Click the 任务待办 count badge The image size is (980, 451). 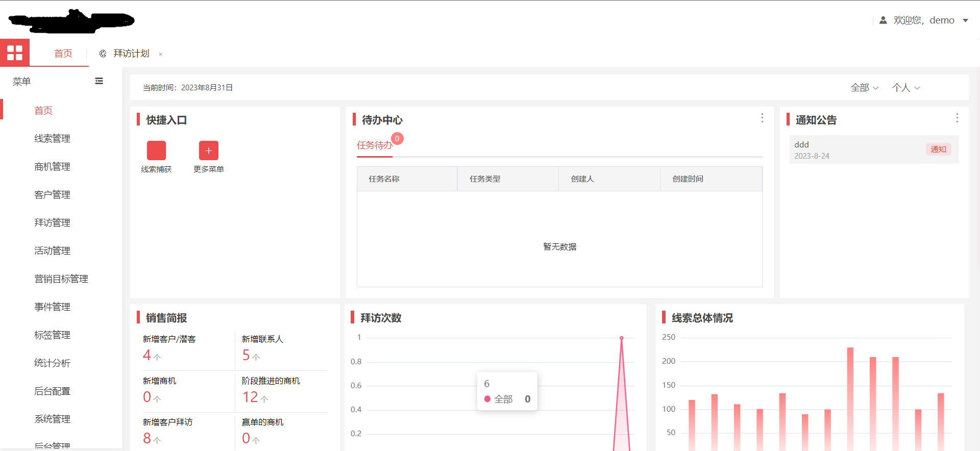tap(397, 139)
